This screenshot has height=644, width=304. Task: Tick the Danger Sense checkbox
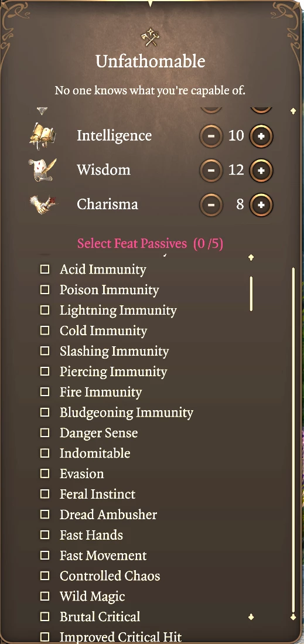pyautogui.click(x=45, y=433)
